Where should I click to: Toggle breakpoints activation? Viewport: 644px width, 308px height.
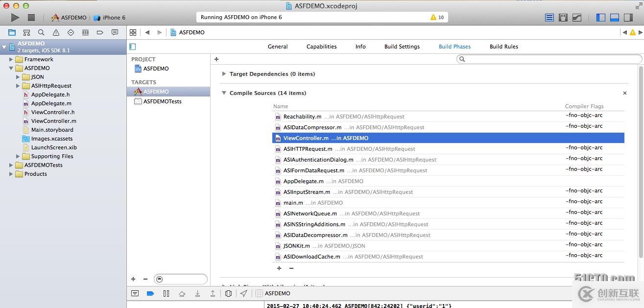pos(150,293)
